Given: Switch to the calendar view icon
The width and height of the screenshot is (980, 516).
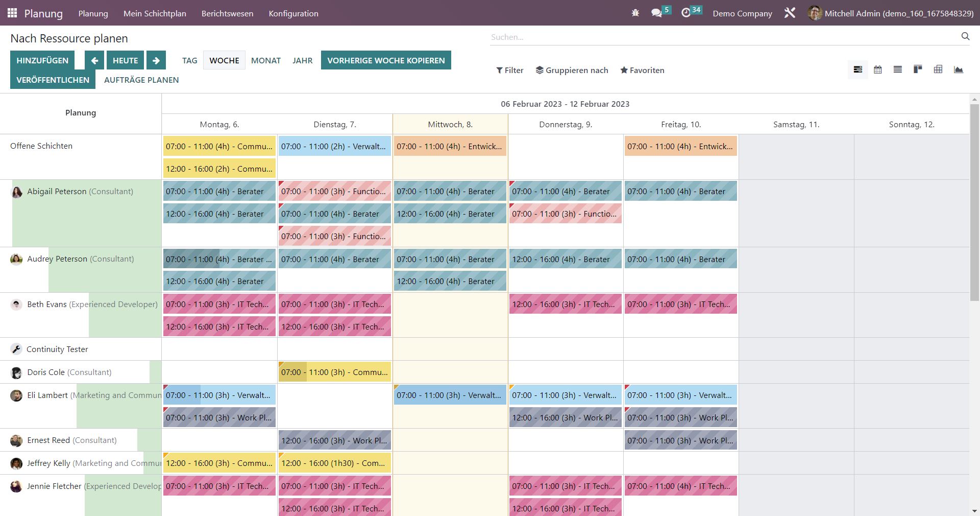Looking at the screenshot, I should [x=877, y=69].
